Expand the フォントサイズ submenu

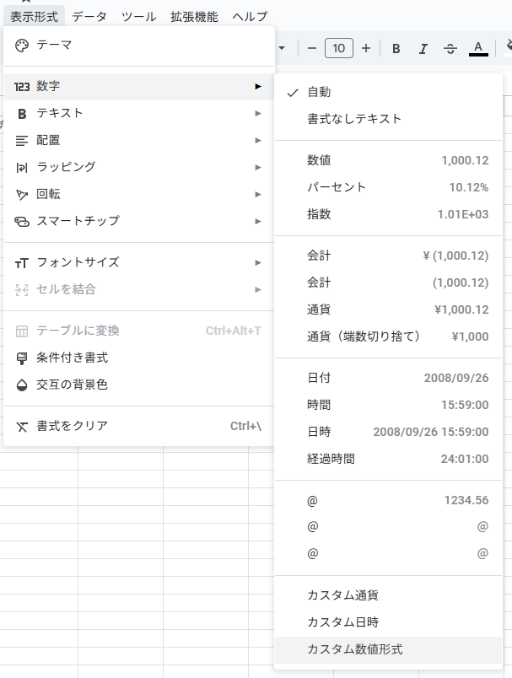click(x=139, y=262)
